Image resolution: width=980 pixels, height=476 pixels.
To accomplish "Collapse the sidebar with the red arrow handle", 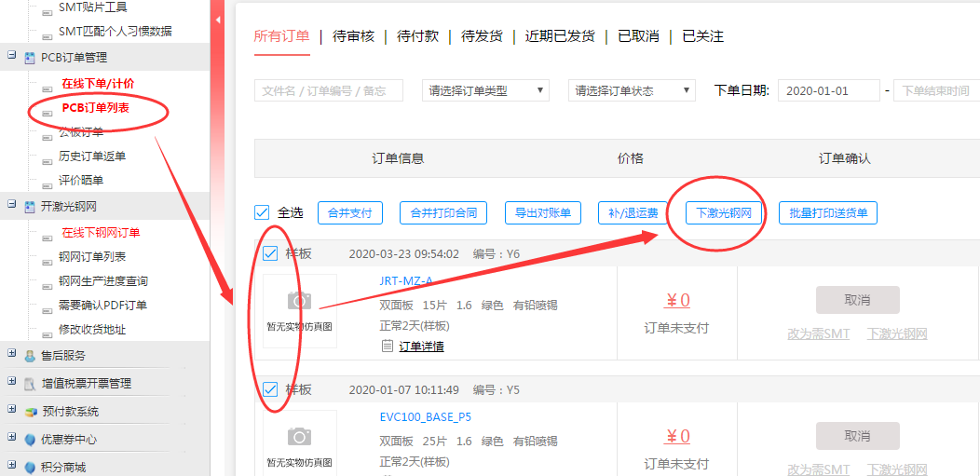I will click(x=218, y=19).
